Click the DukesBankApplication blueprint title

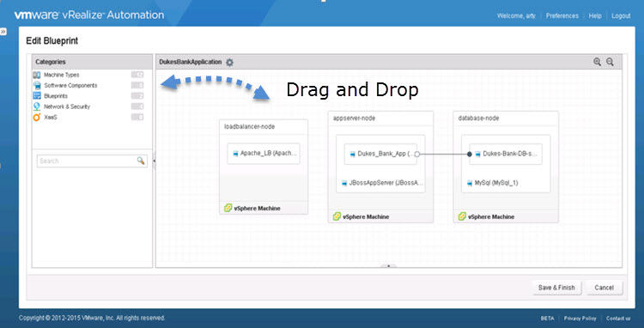pos(191,62)
